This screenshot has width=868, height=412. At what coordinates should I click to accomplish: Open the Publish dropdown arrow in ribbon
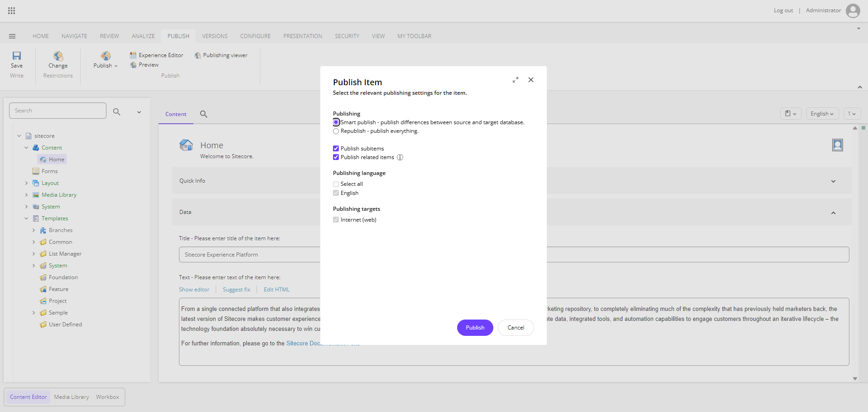pyautogui.click(x=116, y=66)
